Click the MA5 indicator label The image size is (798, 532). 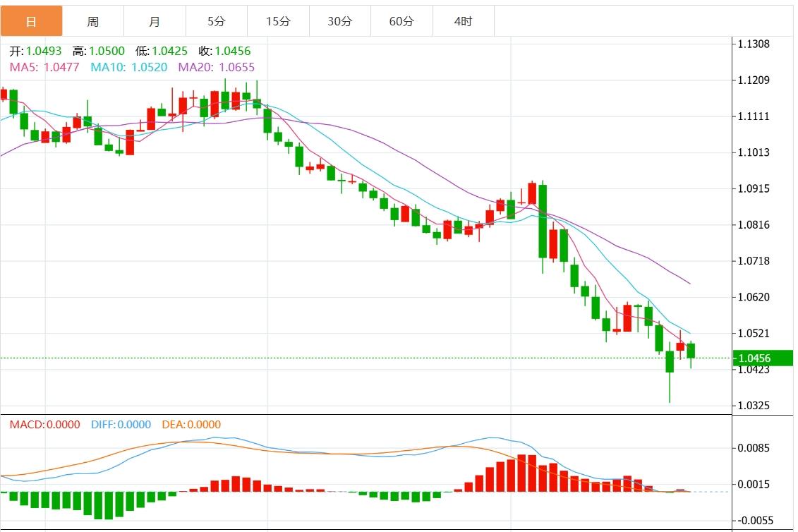(x=44, y=67)
